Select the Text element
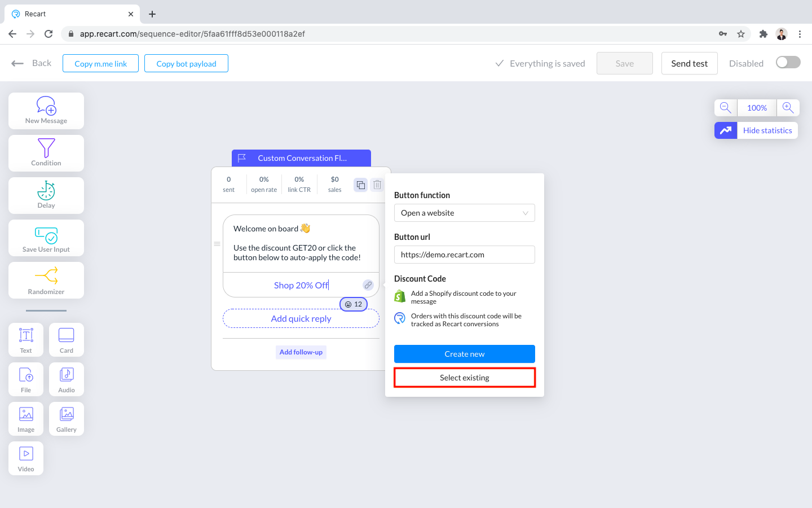This screenshot has height=508, width=812. pyautogui.click(x=26, y=340)
